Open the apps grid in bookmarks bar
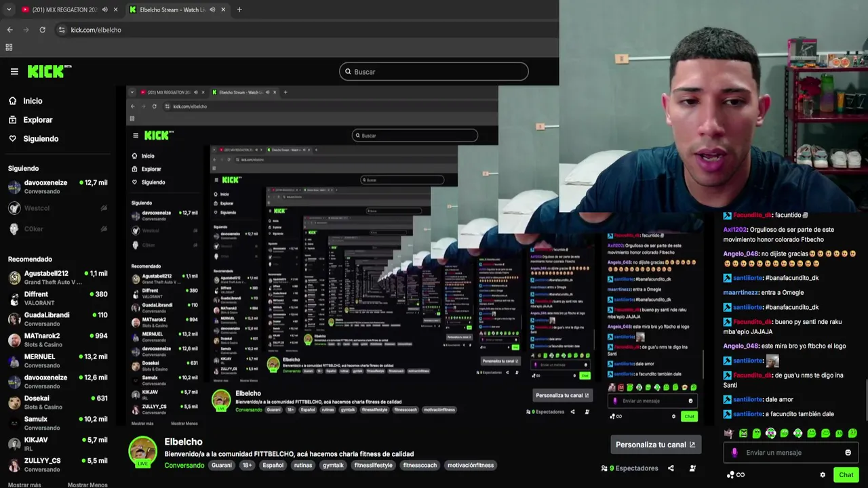 coord(9,47)
